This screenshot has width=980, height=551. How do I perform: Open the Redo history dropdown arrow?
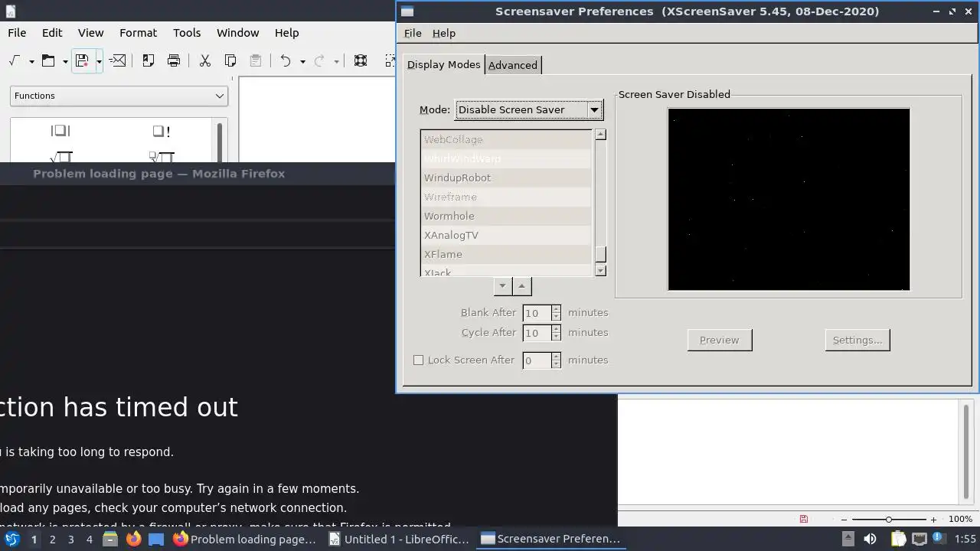[x=336, y=61]
